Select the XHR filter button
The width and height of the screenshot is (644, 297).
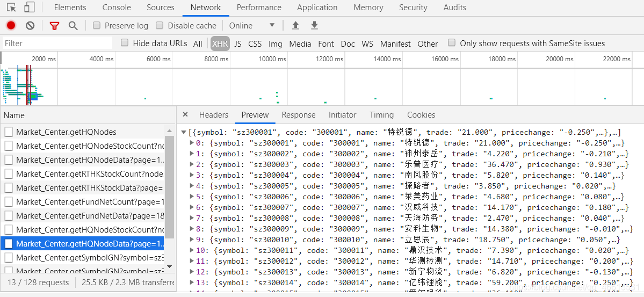coord(220,44)
